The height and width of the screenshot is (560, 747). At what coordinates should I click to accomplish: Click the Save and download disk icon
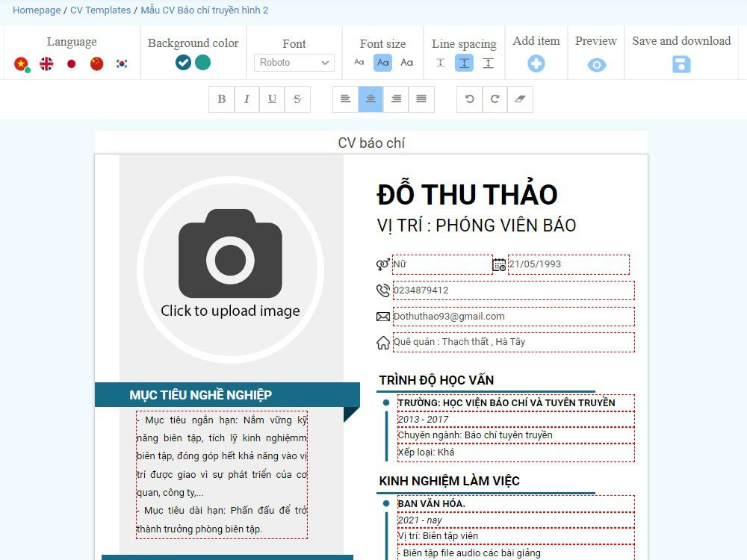click(682, 64)
